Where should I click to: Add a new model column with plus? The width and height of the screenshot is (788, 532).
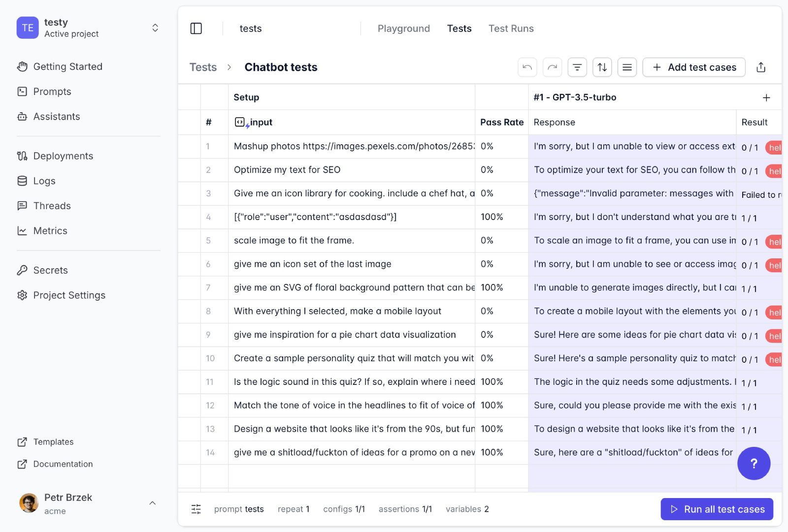coord(766,97)
